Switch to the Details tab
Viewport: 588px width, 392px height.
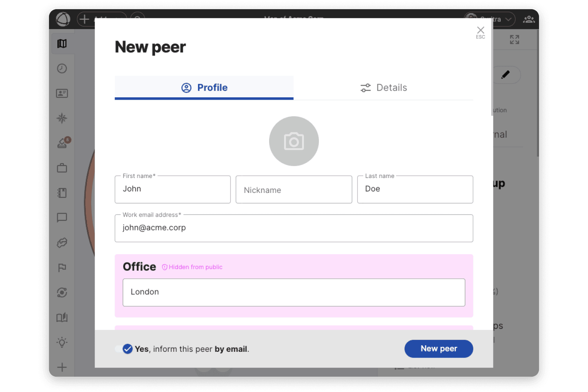[x=383, y=88]
